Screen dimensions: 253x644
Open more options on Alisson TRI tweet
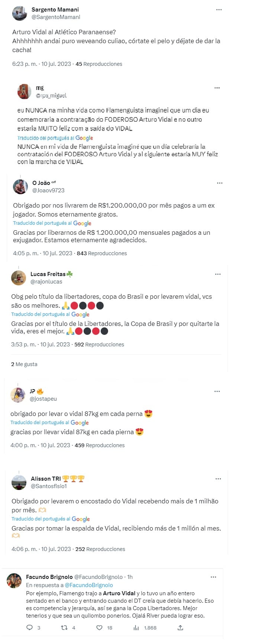coord(218,479)
